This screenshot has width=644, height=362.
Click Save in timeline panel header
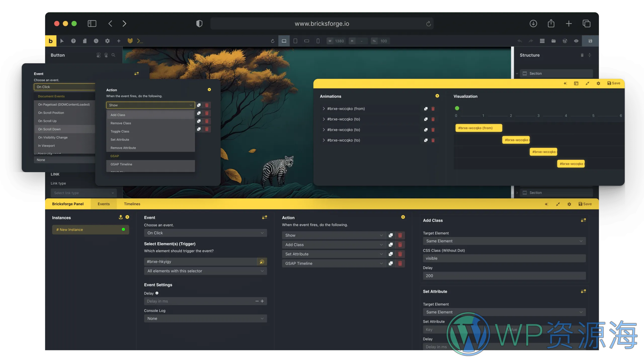pos(614,83)
